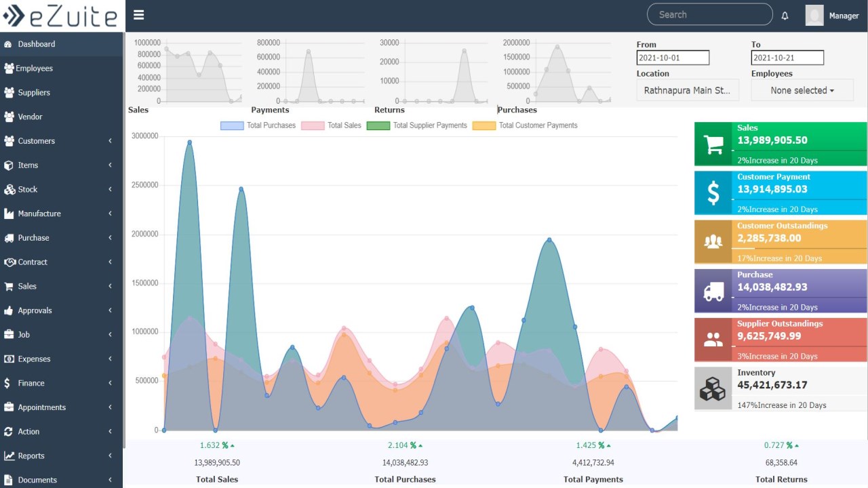Click the To date field

[787, 58]
